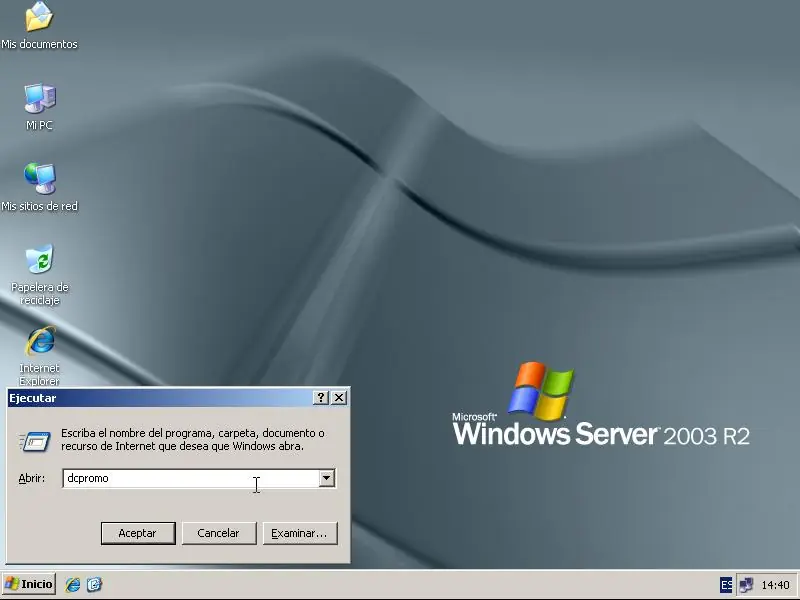Launch Internet Explorer from quick launch bar

[72, 584]
